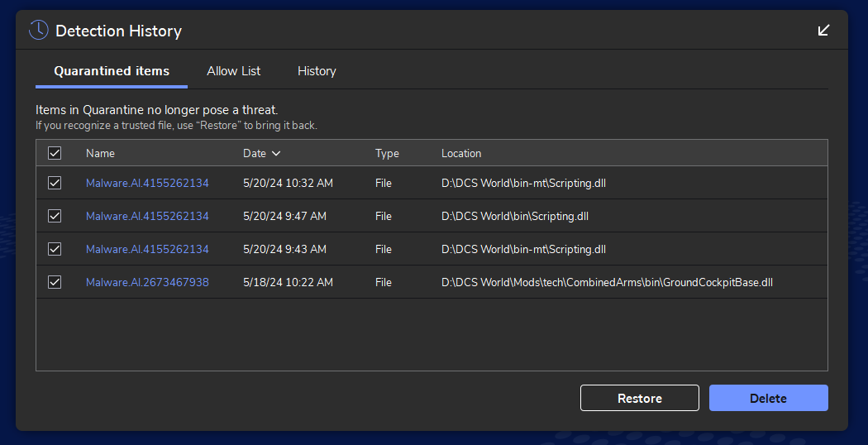Open the Malware.AI.4155262134 link dated 9:43 AM
The image size is (868, 445).
click(147, 249)
